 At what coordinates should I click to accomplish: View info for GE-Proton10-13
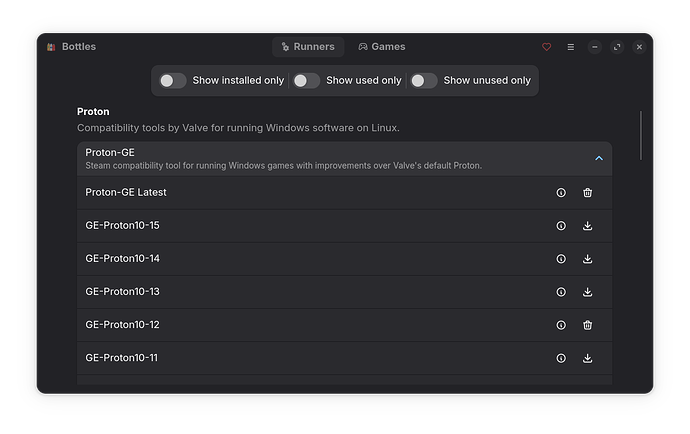click(x=561, y=292)
